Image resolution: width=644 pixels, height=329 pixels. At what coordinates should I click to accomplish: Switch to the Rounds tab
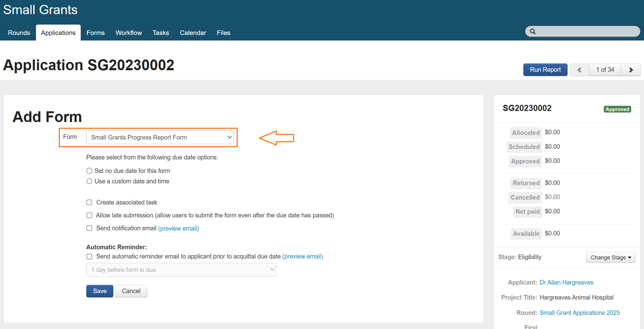19,33
